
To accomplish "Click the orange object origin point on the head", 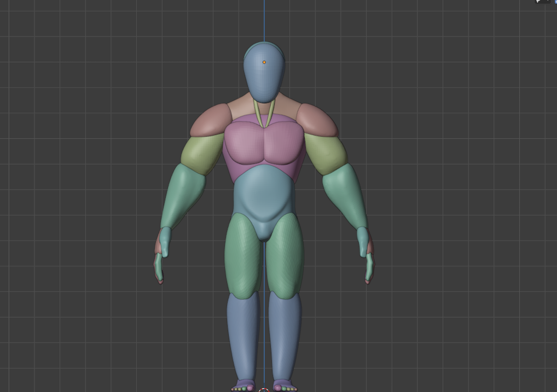I will coord(265,62).
